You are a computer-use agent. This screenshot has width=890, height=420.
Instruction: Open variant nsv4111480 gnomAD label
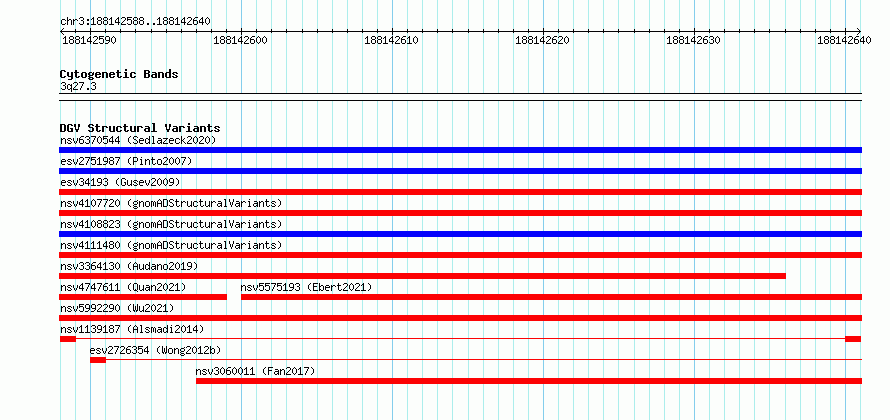click(171, 245)
